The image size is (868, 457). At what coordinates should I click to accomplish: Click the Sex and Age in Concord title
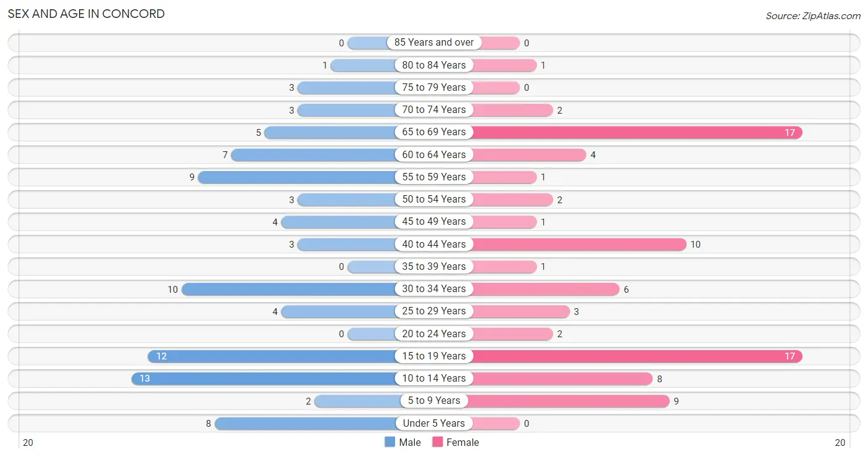click(x=86, y=14)
